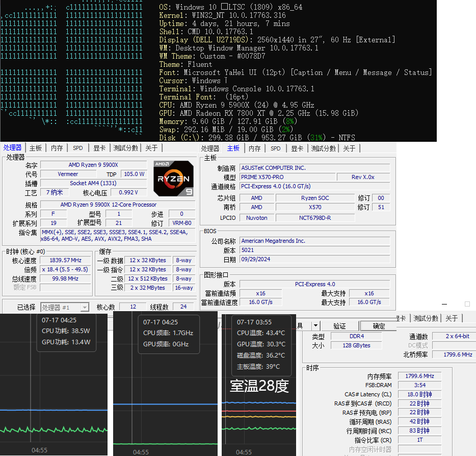This screenshot has width=476, height=456.
Task: Click the 1839.57 MHz core speed value
Action: click(65, 260)
